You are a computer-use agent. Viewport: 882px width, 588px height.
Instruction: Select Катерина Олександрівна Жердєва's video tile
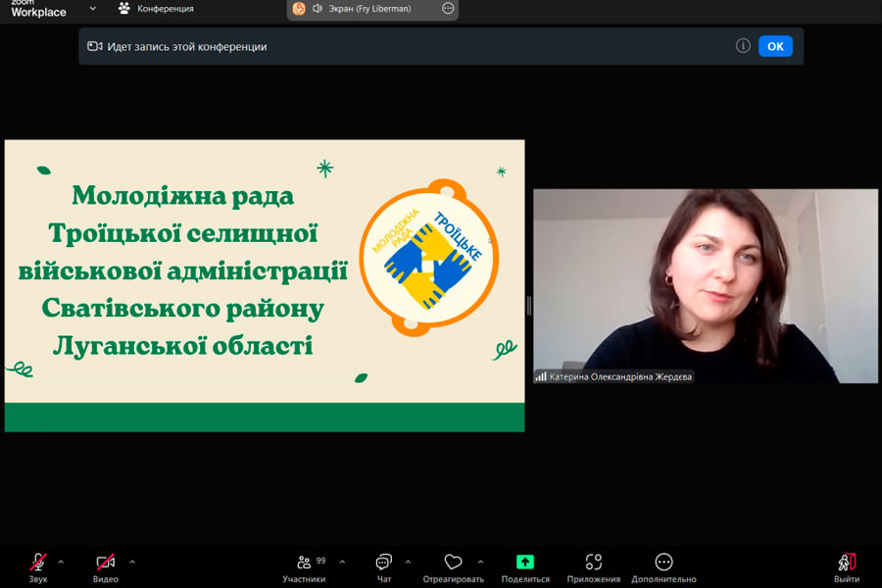(706, 285)
